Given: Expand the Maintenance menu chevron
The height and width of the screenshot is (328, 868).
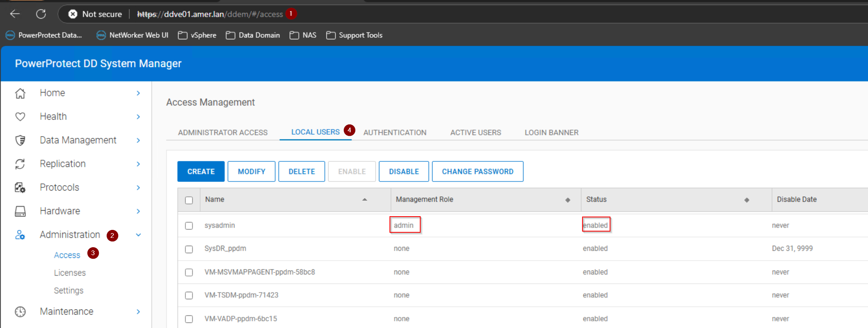Looking at the screenshot, I should (x=138, y=311).
